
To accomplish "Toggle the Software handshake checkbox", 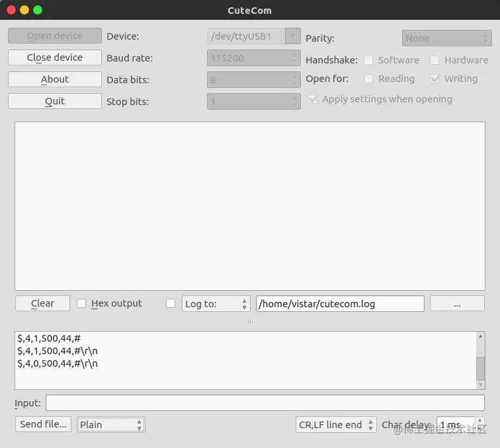I will click(368, 60).
